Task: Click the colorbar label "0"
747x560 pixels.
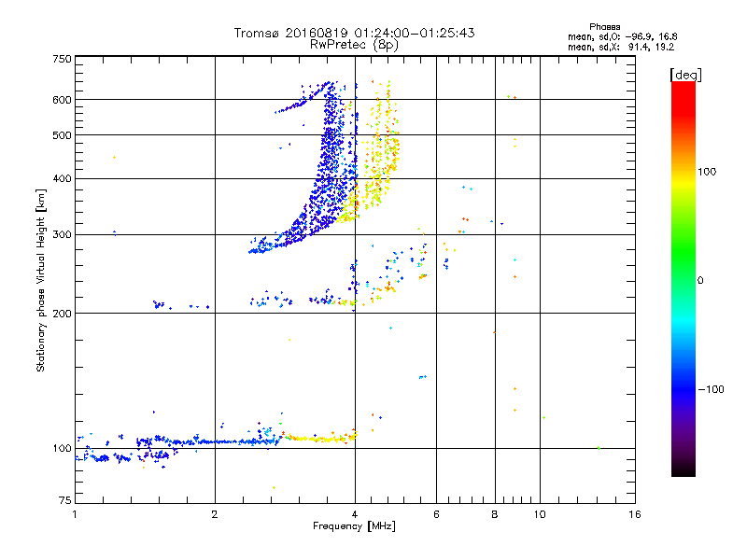Action: pyautogui.click(x=700, y=281)
